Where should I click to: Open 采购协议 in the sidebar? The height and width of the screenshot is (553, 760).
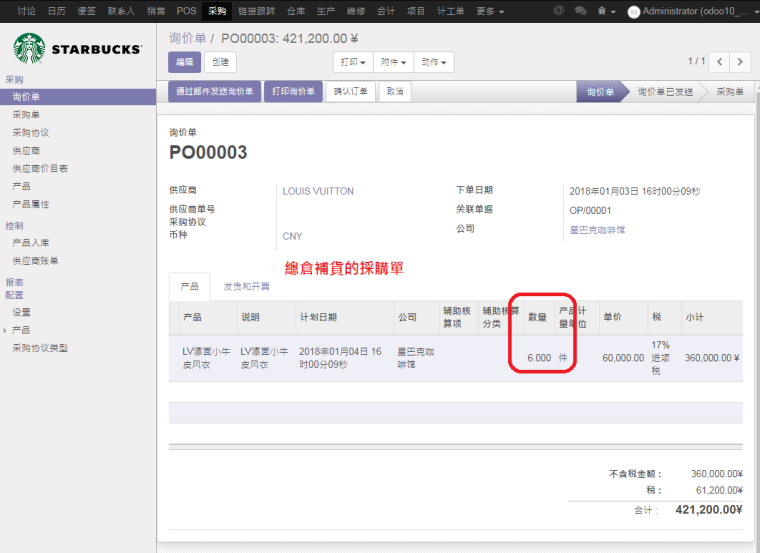31,133
